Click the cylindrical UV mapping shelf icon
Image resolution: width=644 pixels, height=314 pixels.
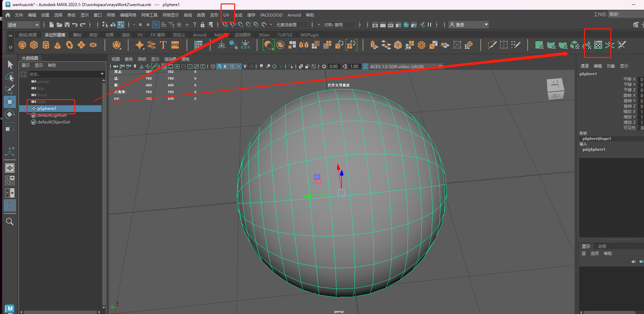click(x=551, y=45)
